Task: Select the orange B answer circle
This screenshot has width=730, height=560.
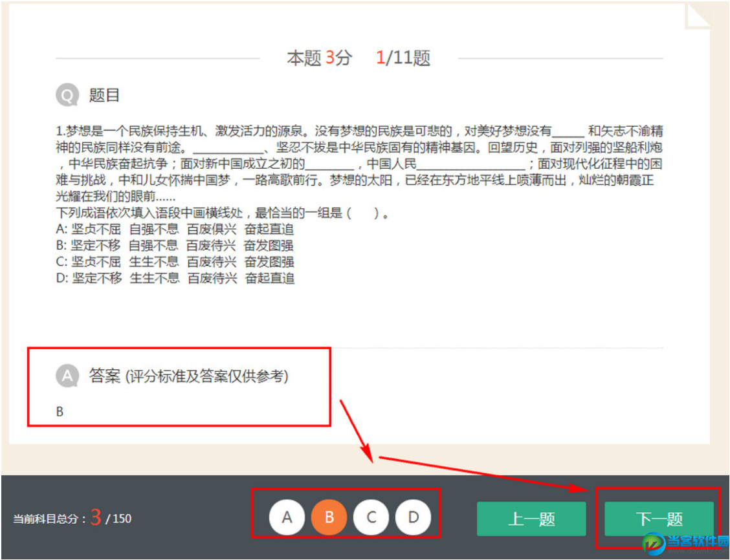Action: tap(329, 517)
